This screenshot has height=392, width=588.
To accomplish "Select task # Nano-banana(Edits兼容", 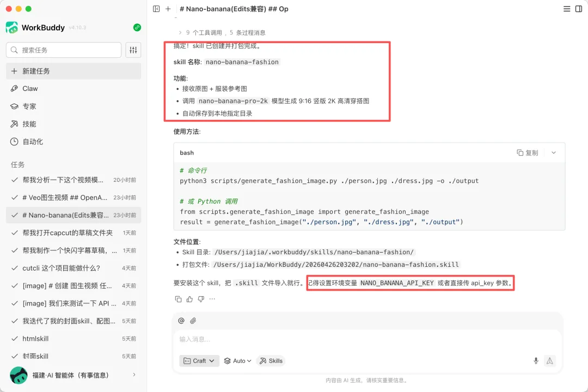I will click(73, 215).
